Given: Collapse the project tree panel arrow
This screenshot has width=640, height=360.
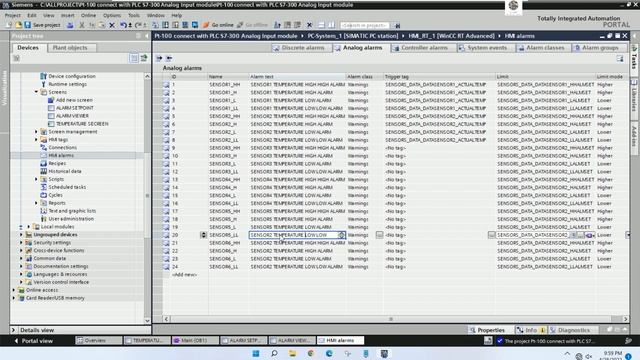Looking at the screenshot, I should [x=147, y=36].
